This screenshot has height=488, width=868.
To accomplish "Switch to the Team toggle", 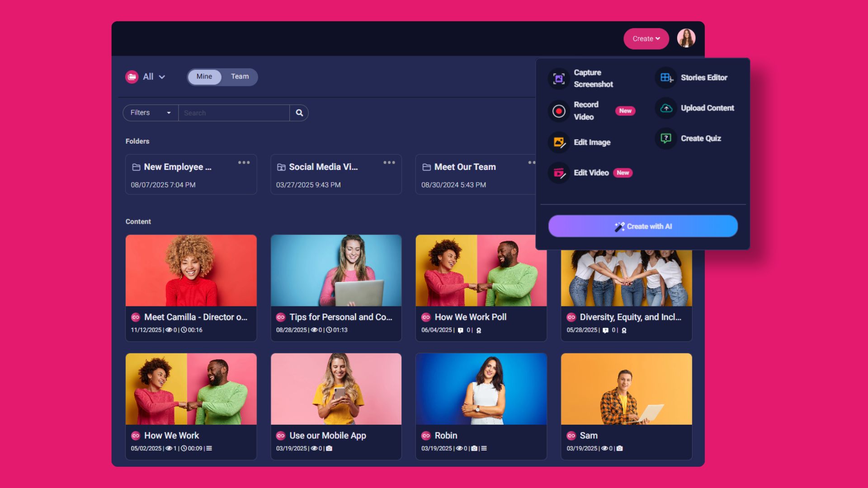I will click(240, 76).
